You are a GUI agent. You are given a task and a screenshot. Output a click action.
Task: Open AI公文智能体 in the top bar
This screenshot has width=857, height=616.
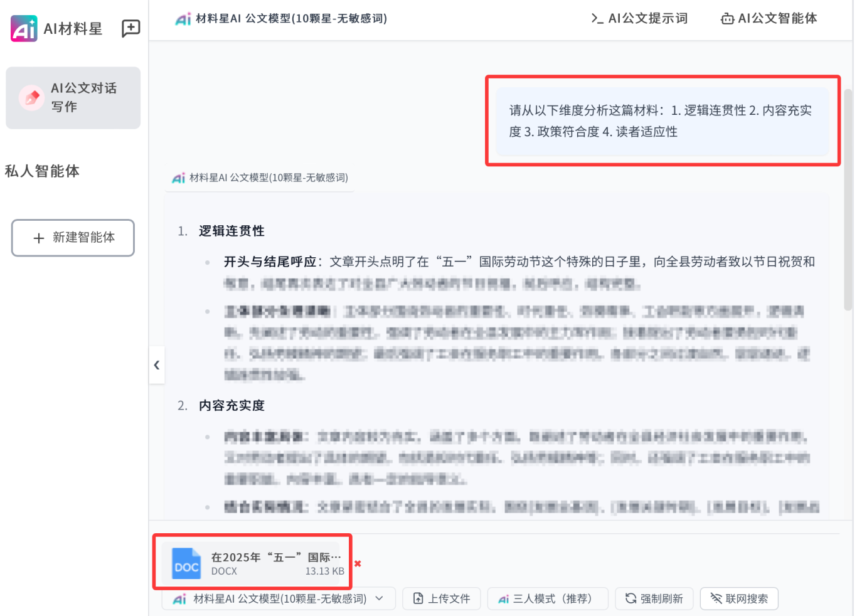(x=769, y=19)
